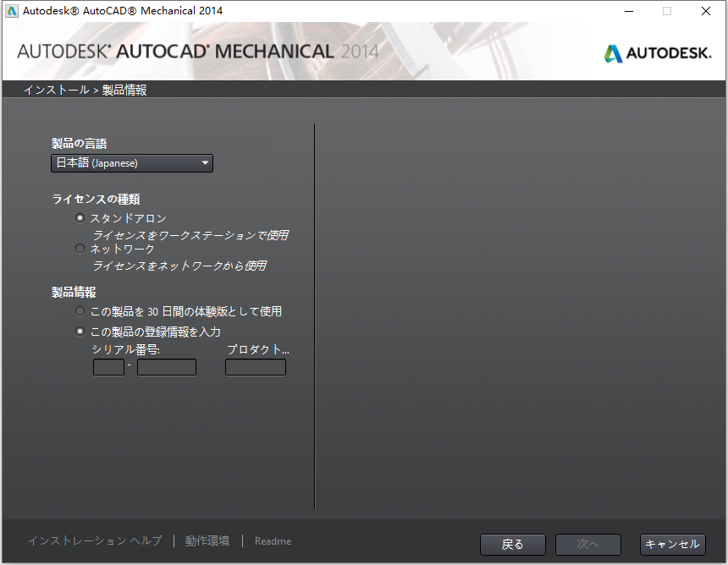Click the キャンセル cancel button
This screenshot has width=728, height=565.
pos(673,545)
